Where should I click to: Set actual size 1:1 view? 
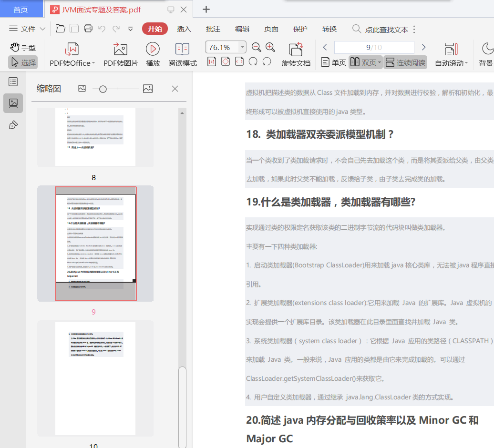click(212, 61)
